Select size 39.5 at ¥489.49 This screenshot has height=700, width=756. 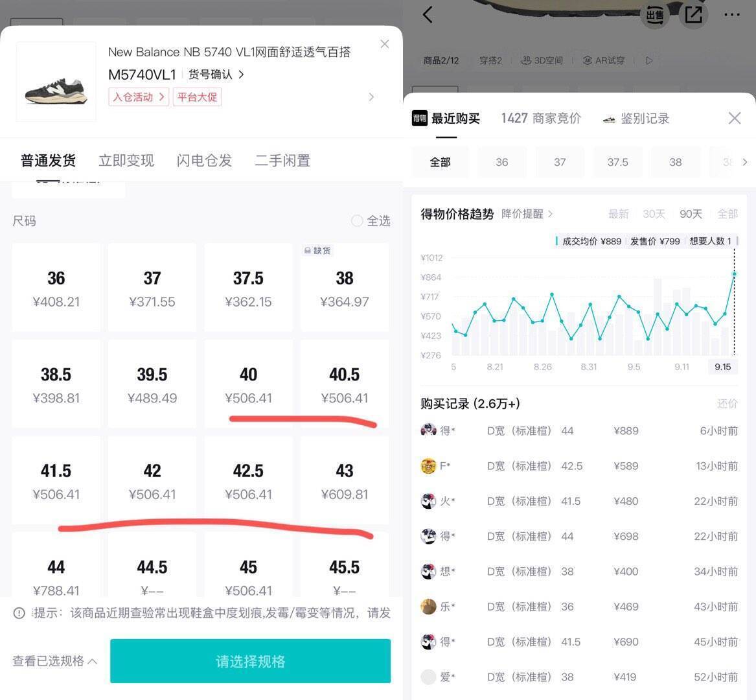(x=152, y=384)
